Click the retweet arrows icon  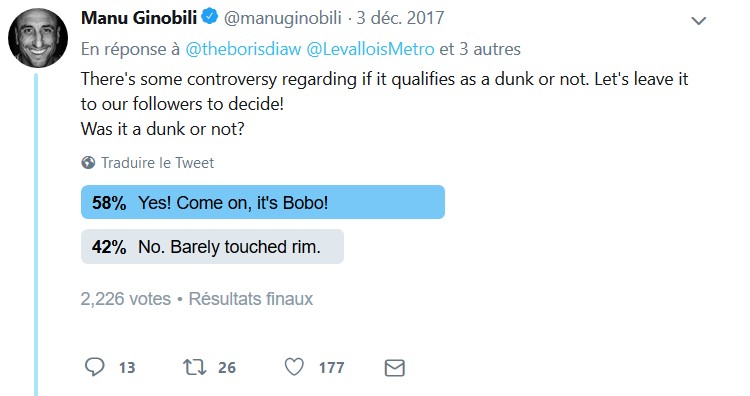pos(195,367)
